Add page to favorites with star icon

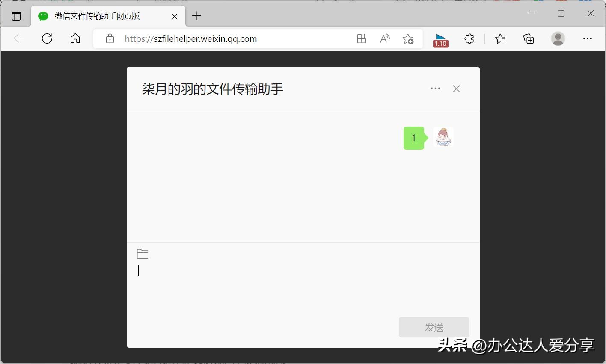[408, 38]
